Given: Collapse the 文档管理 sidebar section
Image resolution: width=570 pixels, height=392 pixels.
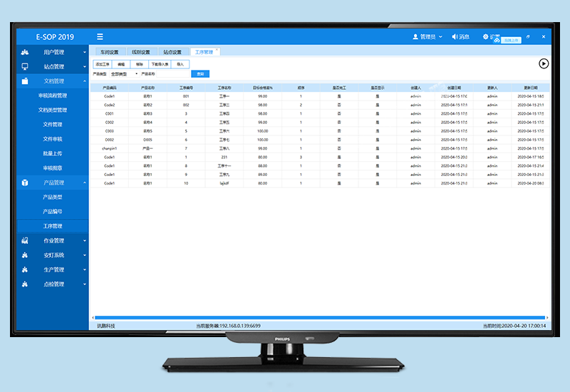Looking at the screenshot, I should [x=84, y=81].
